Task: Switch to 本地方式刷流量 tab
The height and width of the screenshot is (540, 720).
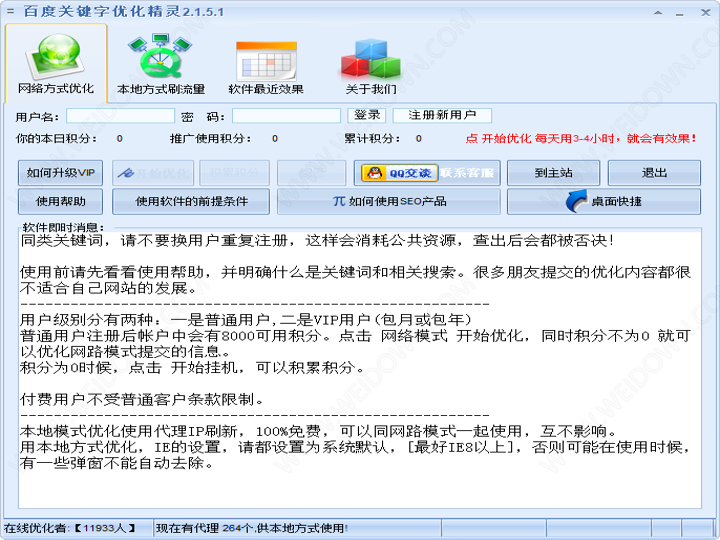Action: pyautogui.click(x=161, y=63)
